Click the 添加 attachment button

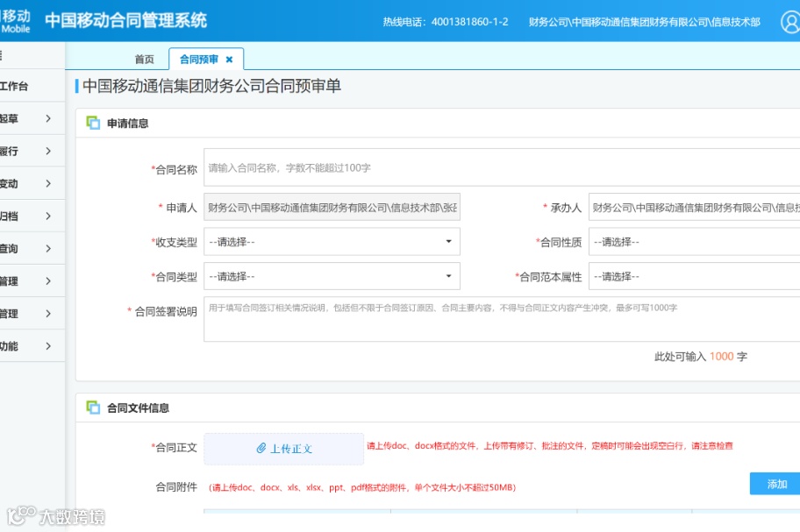pyautogui.click(x=775, y=484)
